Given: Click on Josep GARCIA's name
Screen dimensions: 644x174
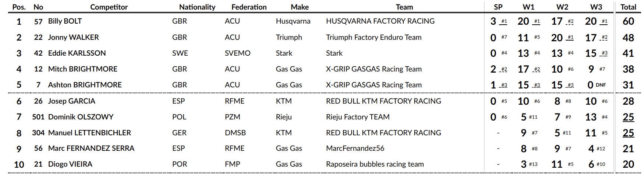Looking at the screenshot, I should [x=72, y=101].
